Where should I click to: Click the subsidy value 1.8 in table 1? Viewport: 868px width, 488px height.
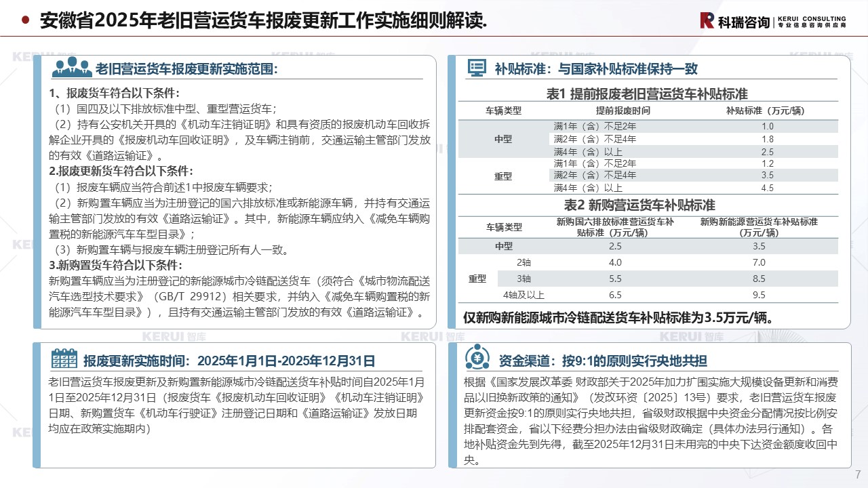[x=768, y=139]
